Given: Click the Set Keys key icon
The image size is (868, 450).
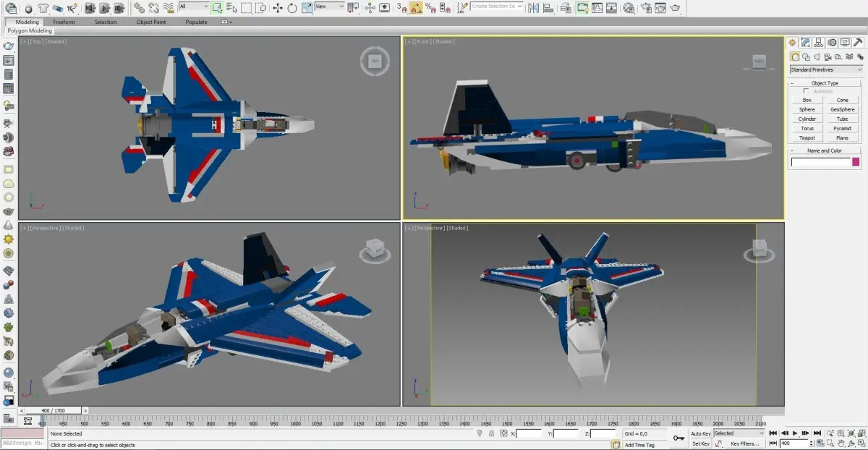Looking at the screenshot, I should tap(678, 438).
